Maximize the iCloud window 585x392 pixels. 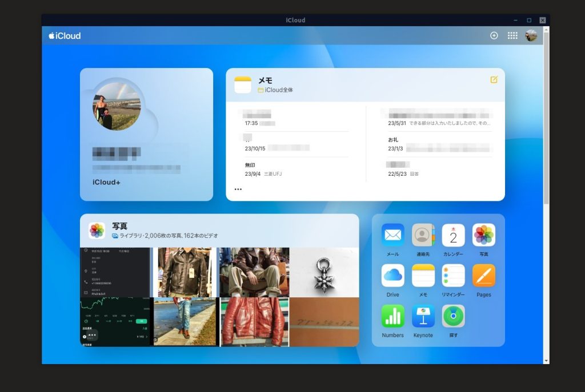(x=529, y=20)
